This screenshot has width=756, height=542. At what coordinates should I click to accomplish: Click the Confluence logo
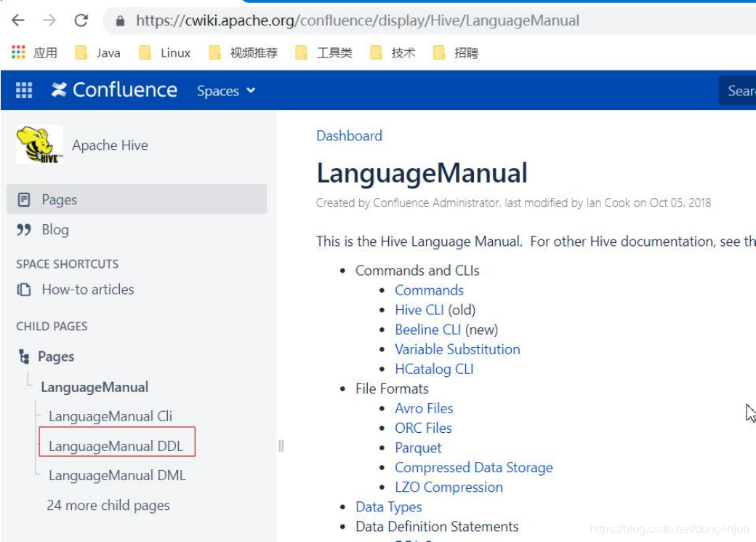(113, 90)
